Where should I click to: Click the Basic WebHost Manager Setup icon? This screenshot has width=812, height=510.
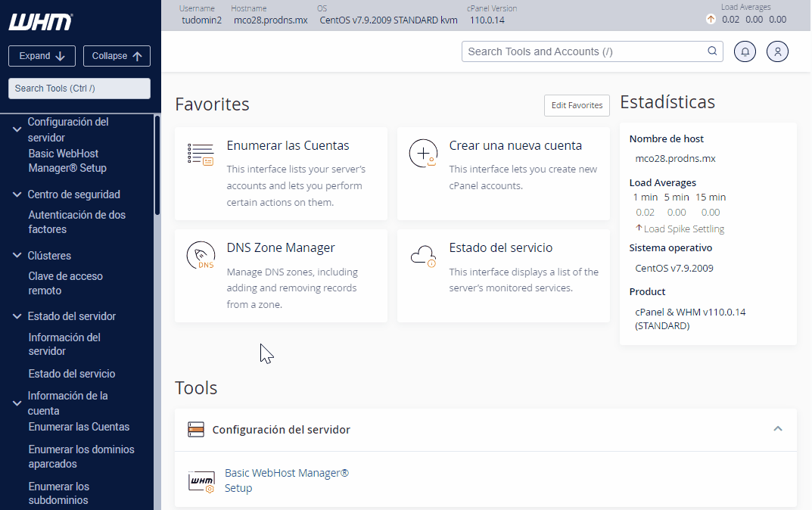click(x=201, y=481)
